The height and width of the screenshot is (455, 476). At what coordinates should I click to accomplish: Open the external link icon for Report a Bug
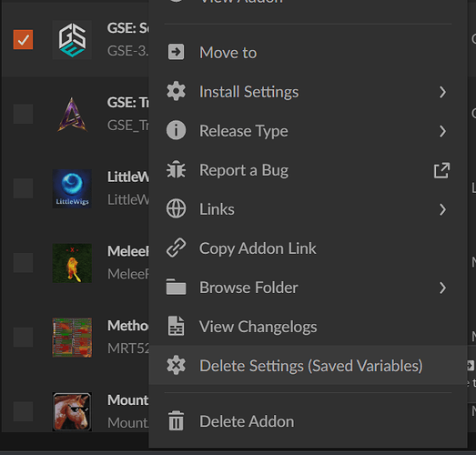tap(441, 170)
